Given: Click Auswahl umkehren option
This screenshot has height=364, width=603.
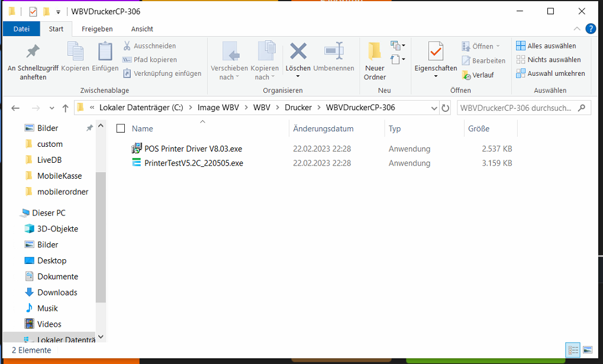Looking at the screenshot, I should [x=551, y=73].
